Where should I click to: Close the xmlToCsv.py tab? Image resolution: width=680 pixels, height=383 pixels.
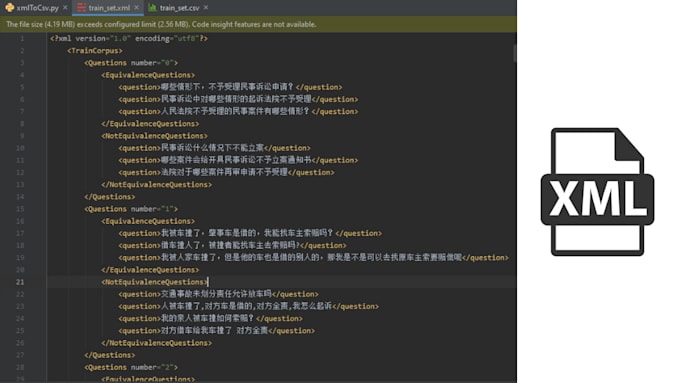65,7
